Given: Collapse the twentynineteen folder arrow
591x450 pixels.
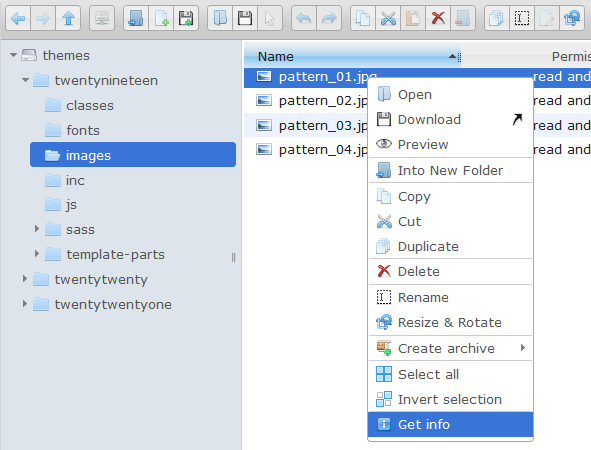Looking at the screenshot, I should (25, 80).
